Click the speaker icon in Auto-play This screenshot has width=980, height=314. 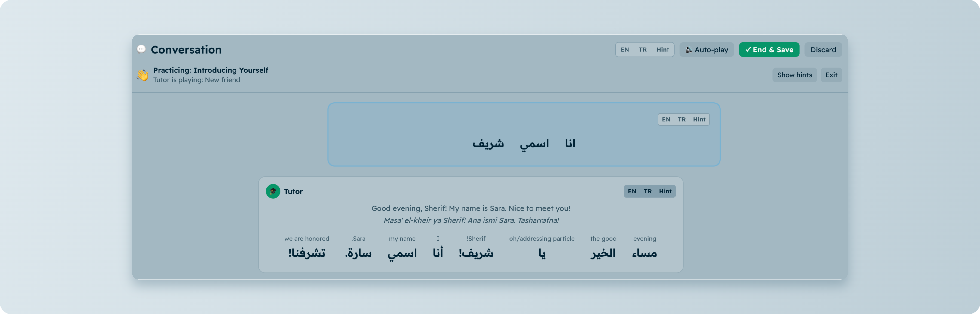pos(688,50)
